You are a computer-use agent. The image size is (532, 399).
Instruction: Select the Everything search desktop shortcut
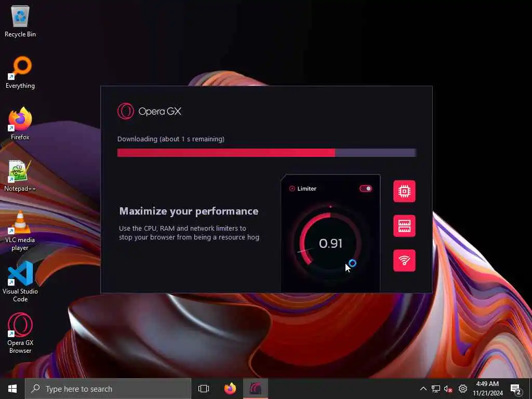20,73
